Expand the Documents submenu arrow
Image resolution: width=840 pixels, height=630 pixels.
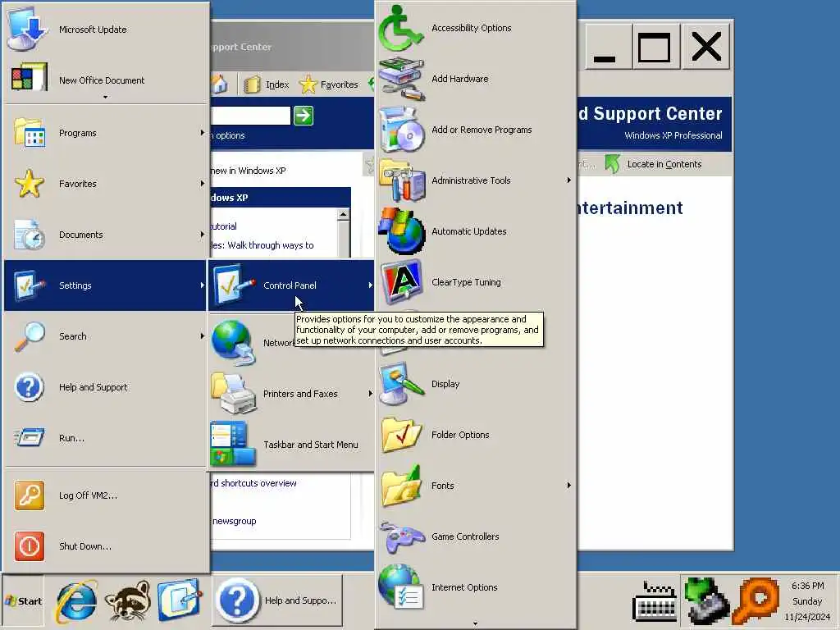pos(202,234)
